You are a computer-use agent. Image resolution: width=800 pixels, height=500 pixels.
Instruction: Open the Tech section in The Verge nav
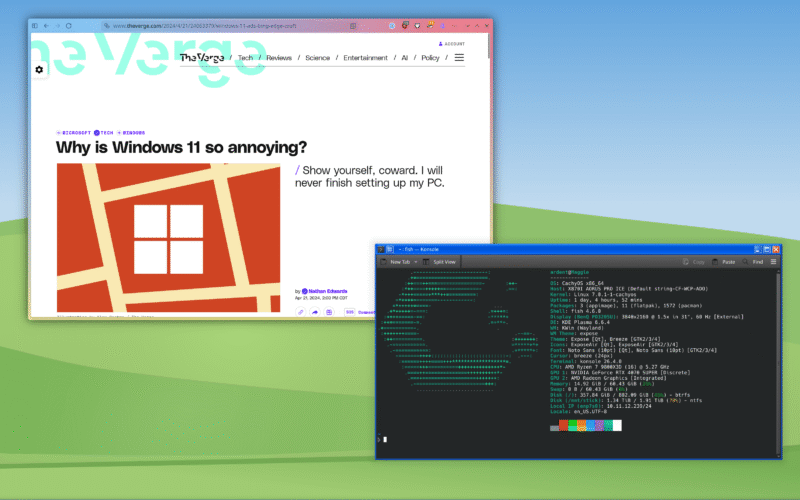point(245,58)
